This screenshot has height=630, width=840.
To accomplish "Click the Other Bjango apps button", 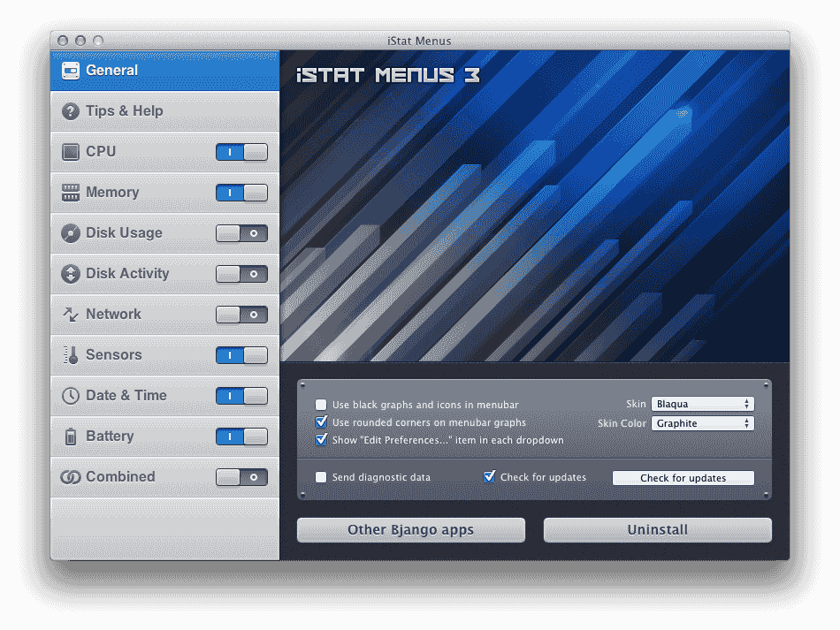I will pos(410,529).
